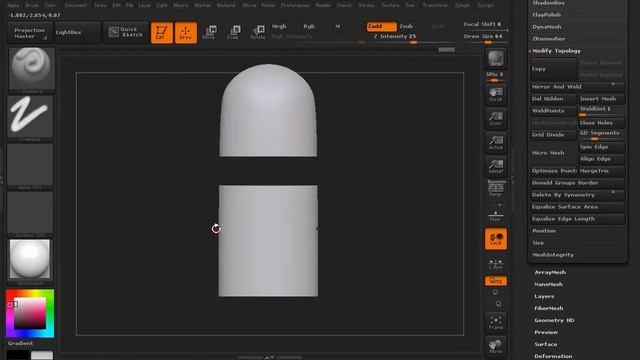
Task: Adjust the GD Segments slider
Action: 602,135
